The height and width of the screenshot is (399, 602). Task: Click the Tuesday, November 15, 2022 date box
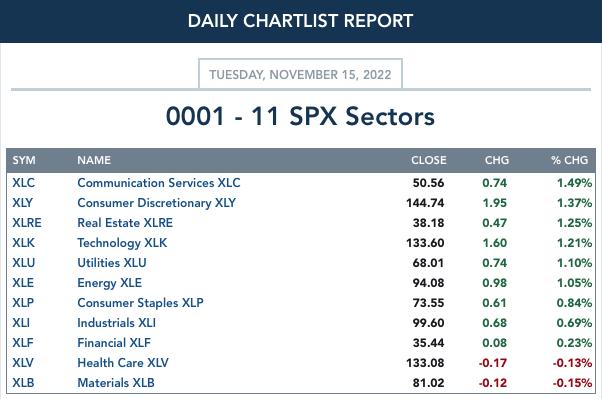(x=300, y=74)
